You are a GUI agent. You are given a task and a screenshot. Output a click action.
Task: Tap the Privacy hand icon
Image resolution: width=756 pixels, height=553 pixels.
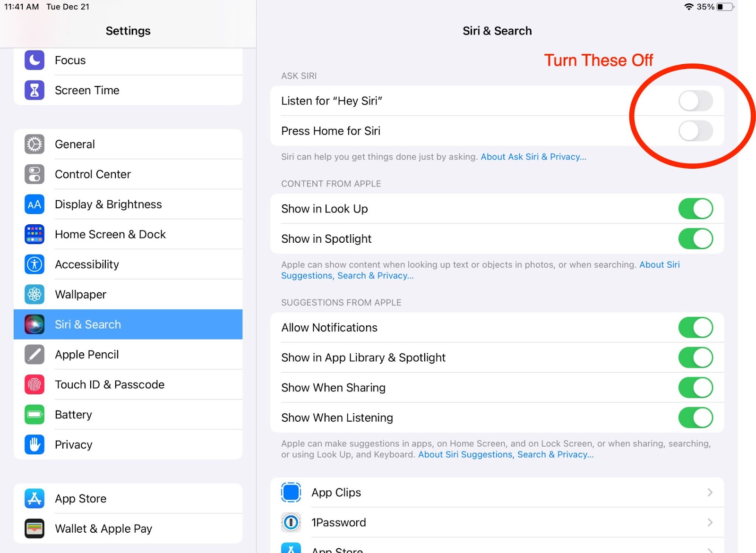(x=34, y=445)
